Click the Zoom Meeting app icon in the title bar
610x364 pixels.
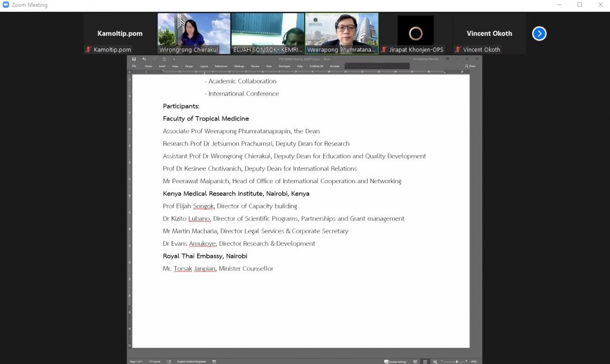pyautogui.click(x=6, y=4)
